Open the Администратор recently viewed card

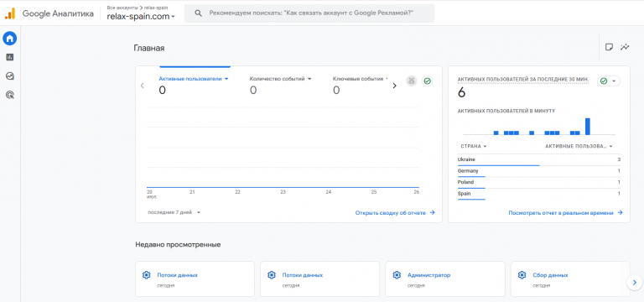pos(444,279)
